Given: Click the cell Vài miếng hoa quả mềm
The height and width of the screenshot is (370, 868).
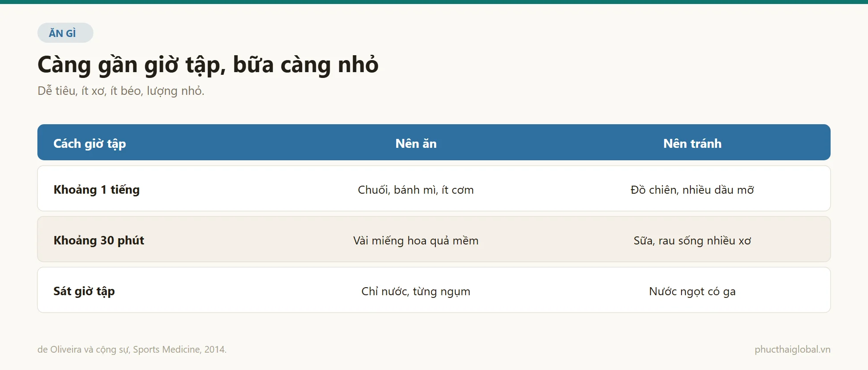Looking at the screenshot, I should (x=416, y=240).
